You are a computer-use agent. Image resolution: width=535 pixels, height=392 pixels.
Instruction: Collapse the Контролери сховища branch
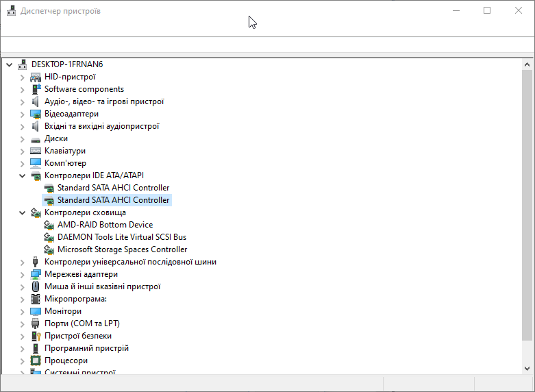tap(22, 212)
